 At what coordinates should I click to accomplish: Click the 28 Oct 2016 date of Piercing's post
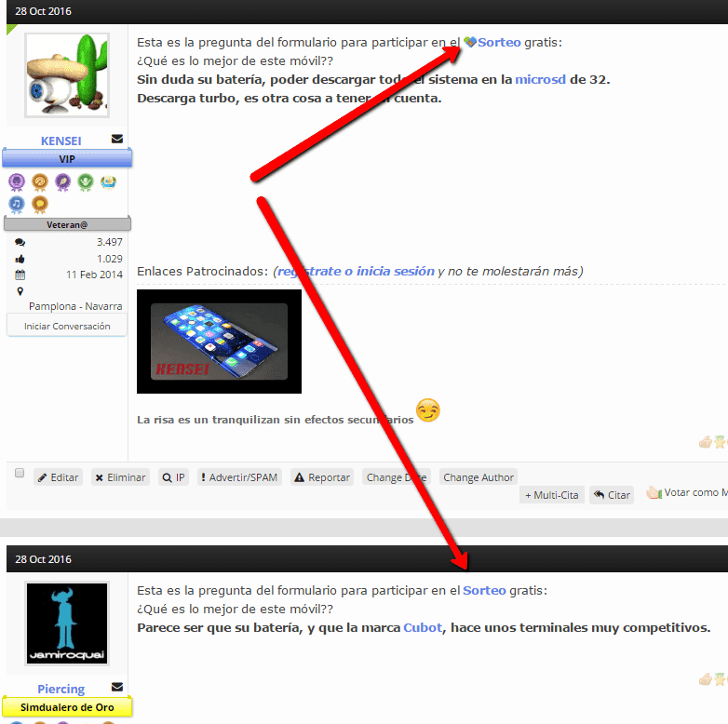click(x=43, y=559)
